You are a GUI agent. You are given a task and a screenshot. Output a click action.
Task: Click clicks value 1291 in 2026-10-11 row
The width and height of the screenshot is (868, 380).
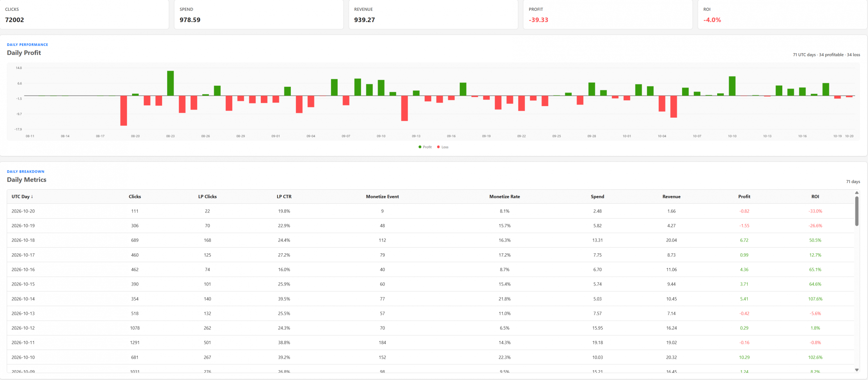click(135, 342)
